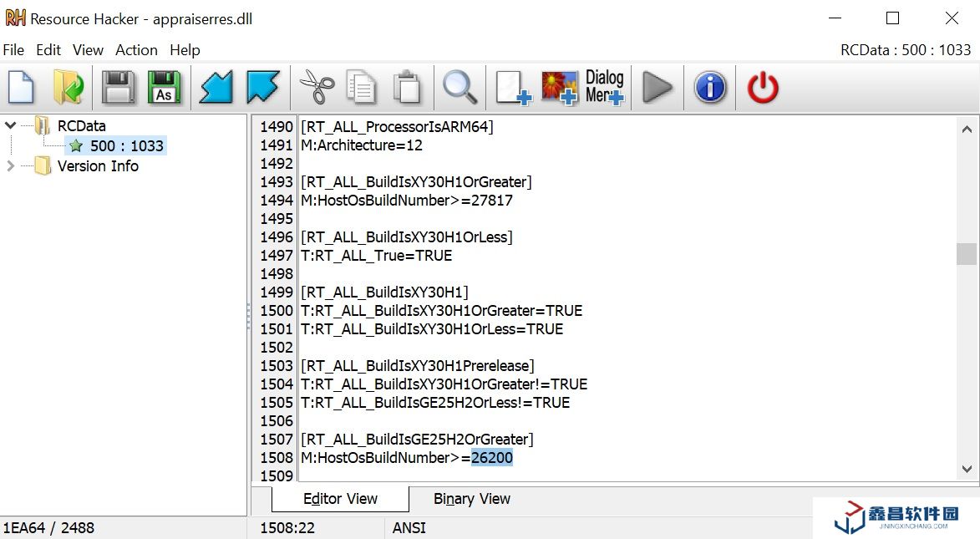This screenshot has height=539, width=980.
Task: Click the Add image resource icon
Action: pyautogui.click(x=559, y=87)
